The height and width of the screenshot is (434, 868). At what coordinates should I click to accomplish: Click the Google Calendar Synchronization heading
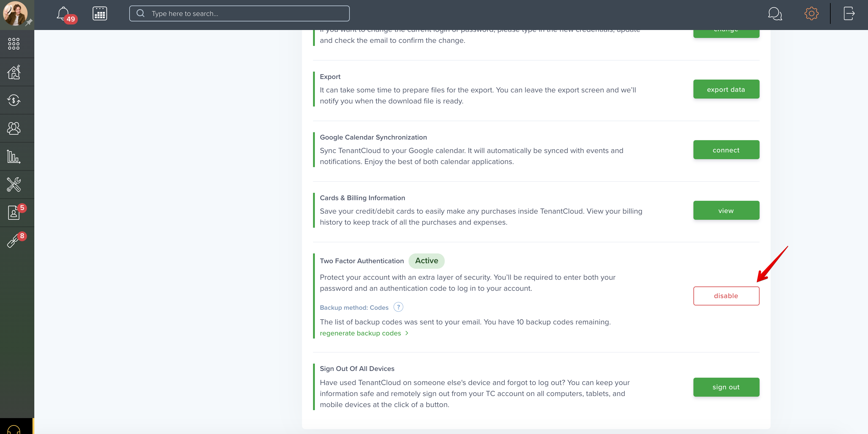[373, 137]
